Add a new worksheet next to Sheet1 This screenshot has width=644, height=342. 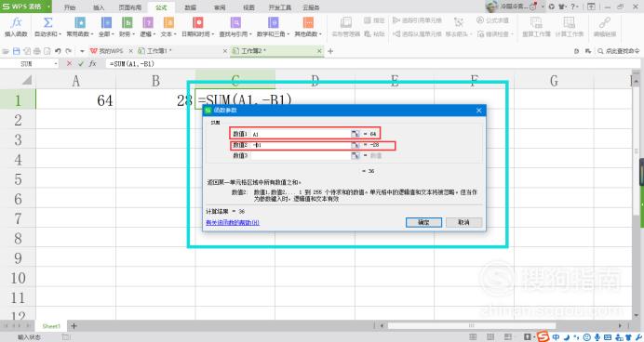[x=74, y=326]
